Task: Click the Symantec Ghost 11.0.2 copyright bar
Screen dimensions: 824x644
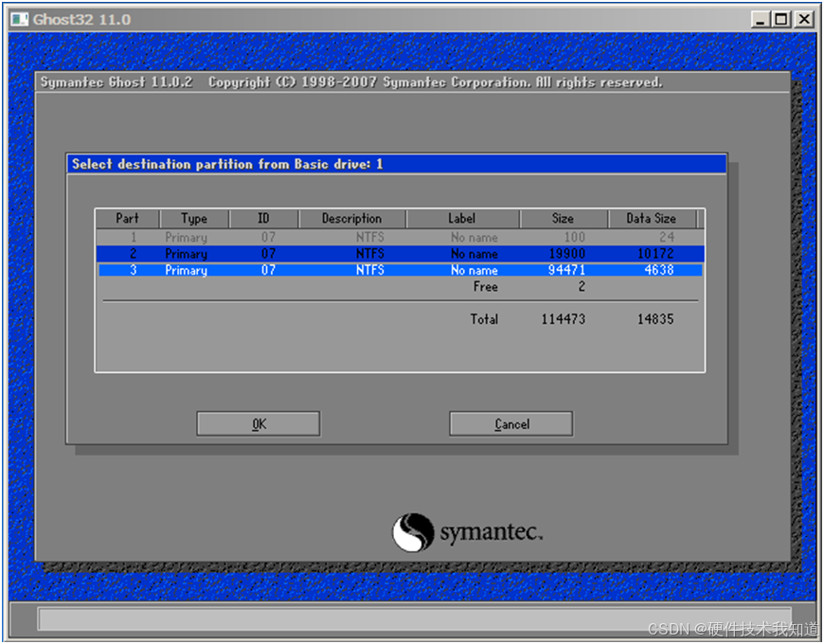Action: 413,82
